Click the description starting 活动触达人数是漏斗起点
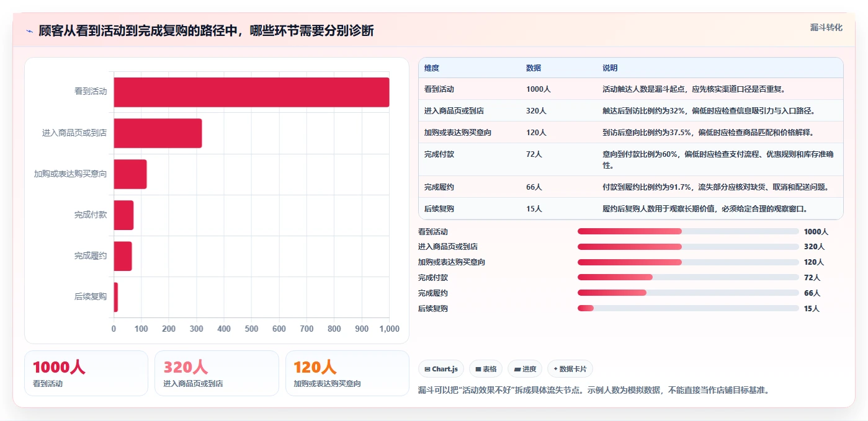The image size is (868, 421). 694,89
